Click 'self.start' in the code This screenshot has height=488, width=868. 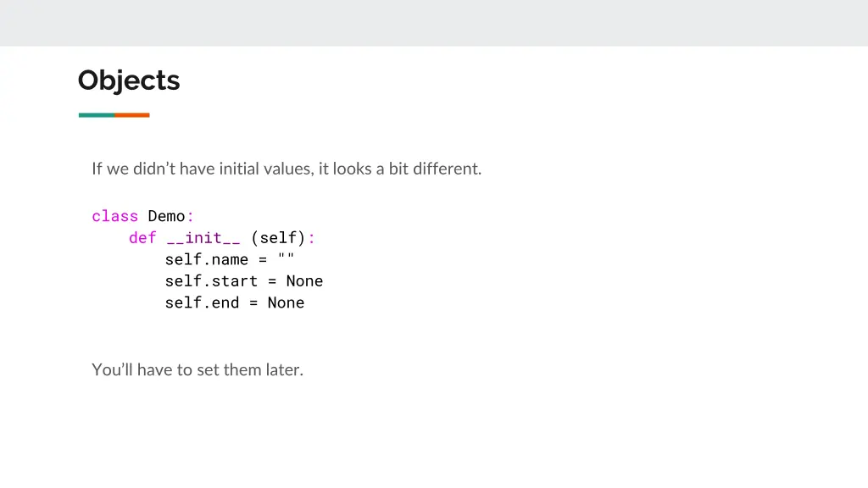click(211, 281)
